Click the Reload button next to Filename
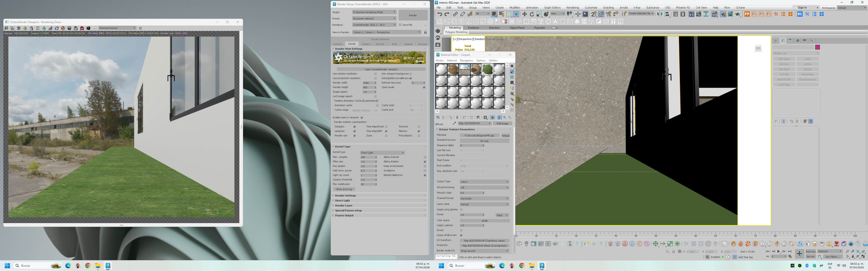 pyautogui.click(x=505, y=136)
